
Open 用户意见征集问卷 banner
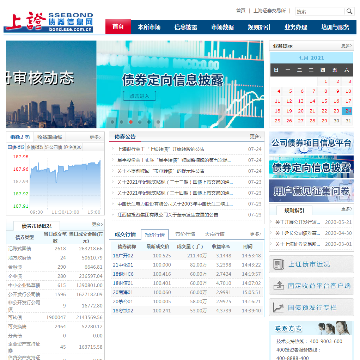(311, 191)
